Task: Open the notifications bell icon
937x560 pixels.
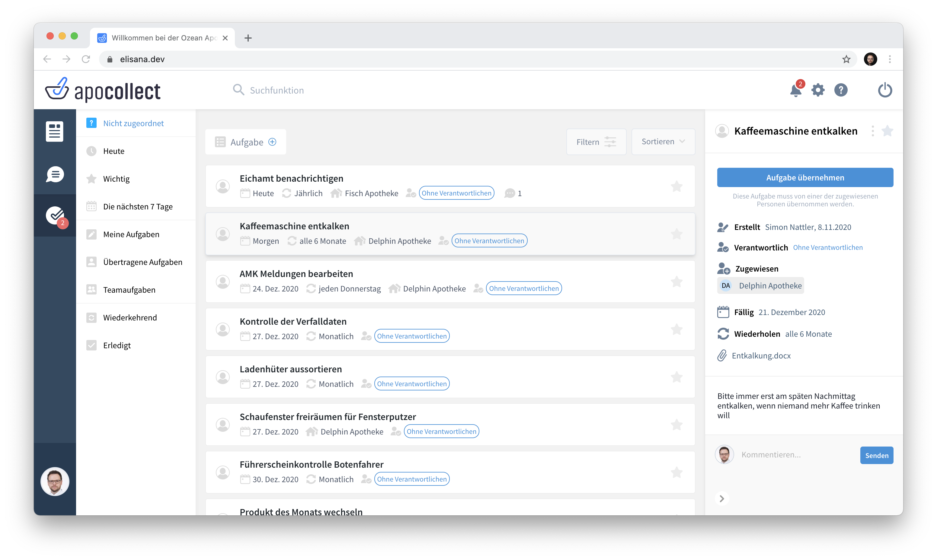Action: (795, 90)
